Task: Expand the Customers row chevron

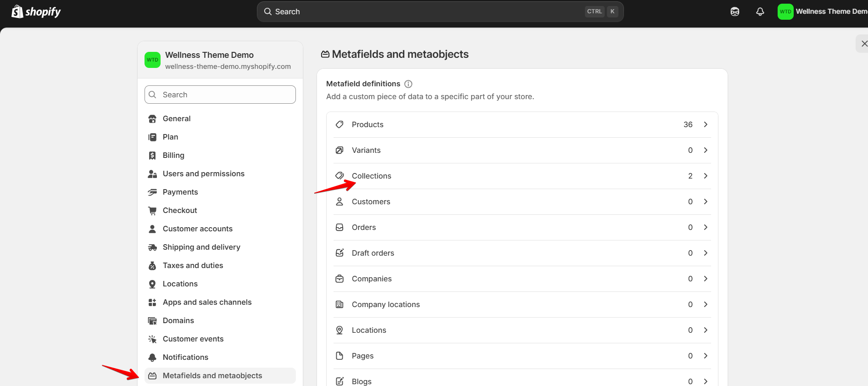Action: pos(706,201)
